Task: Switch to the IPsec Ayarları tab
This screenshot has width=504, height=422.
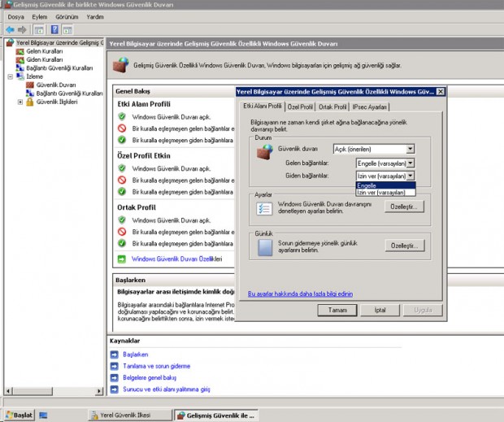Action: (369, 107)
